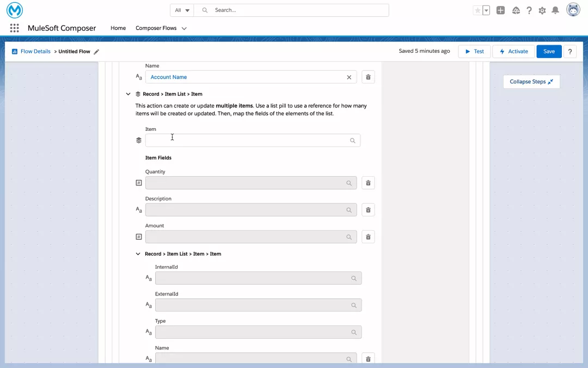The width and height of the screenshot is (588, 368).
Task: Delete the Quantity field
Action: (368, 183)
